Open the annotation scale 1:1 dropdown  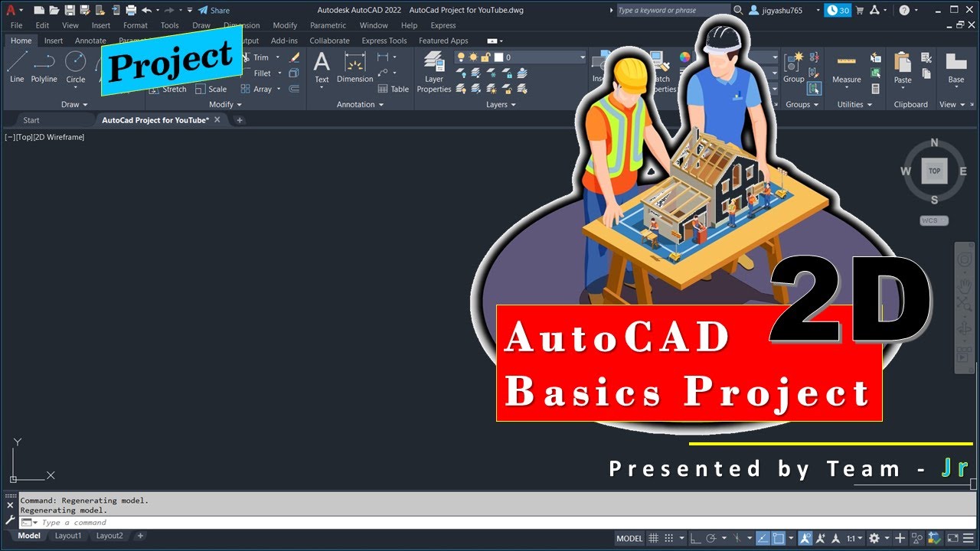854,538
